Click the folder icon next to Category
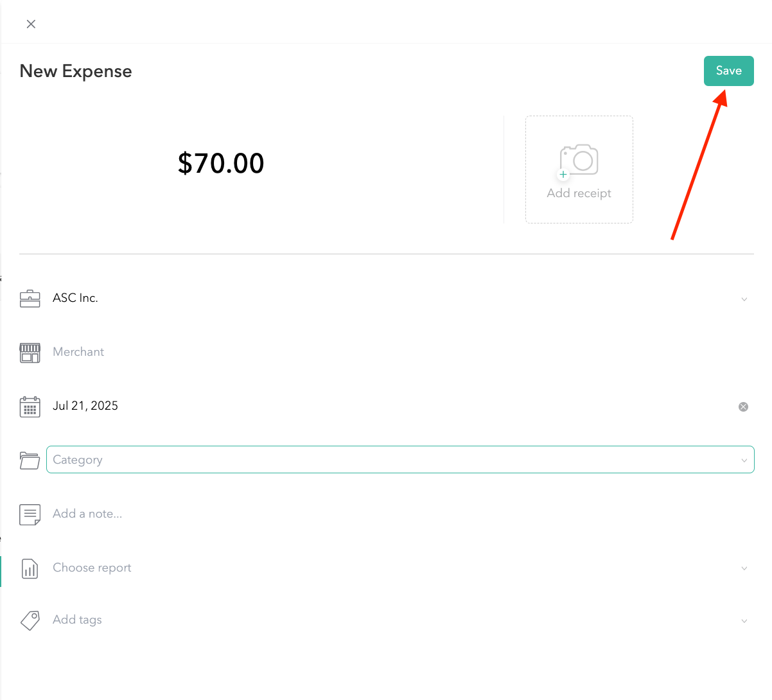 coord(30,460)
